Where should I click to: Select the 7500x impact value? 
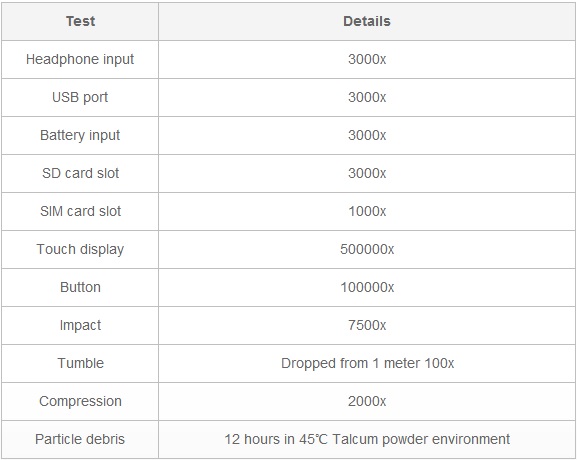coord(367,326)
